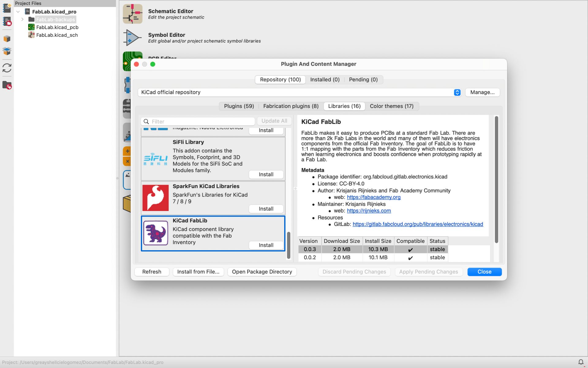Click the notifications bell icon
This screenshot has width=588, height=368.
point(581,362)
